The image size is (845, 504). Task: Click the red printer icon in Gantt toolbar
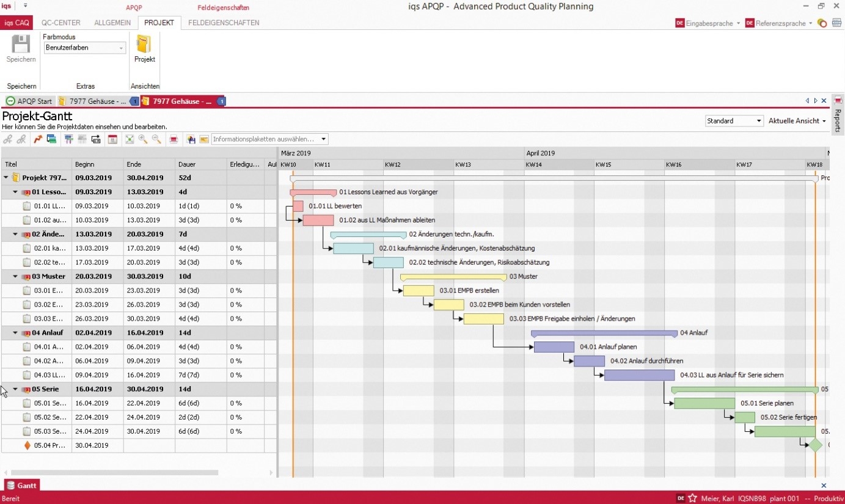(174, 139)
